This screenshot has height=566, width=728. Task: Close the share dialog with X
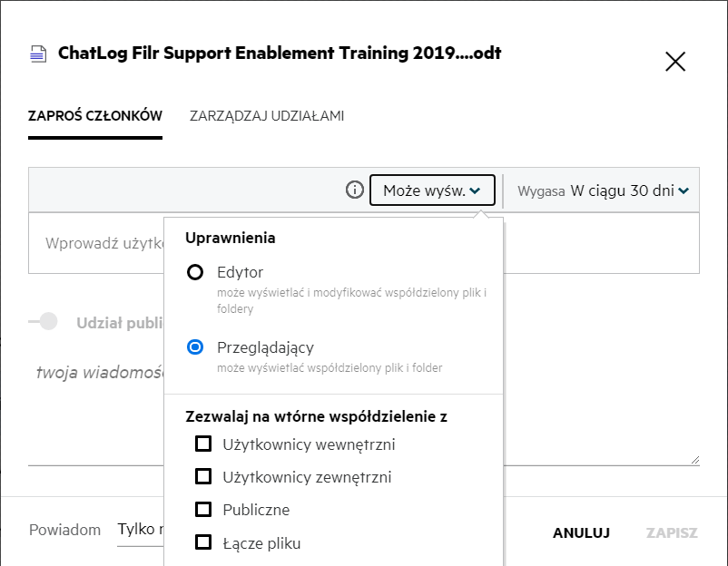pos(675,62)
